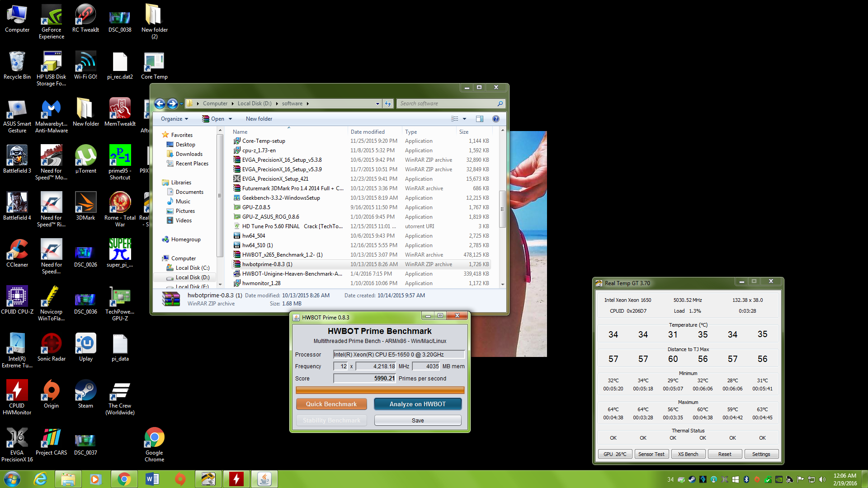Expand the address bar history dropdown

tap(377, 103)
